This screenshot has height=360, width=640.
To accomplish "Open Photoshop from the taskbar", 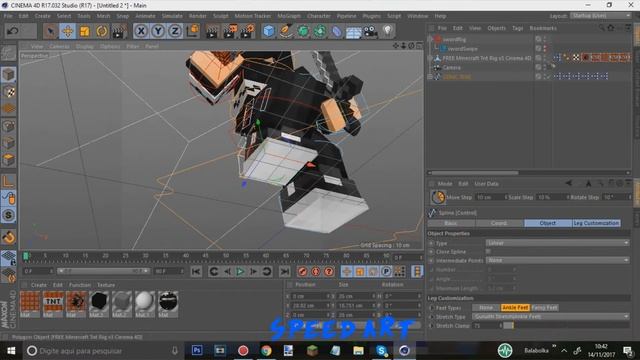I will 197,350.
